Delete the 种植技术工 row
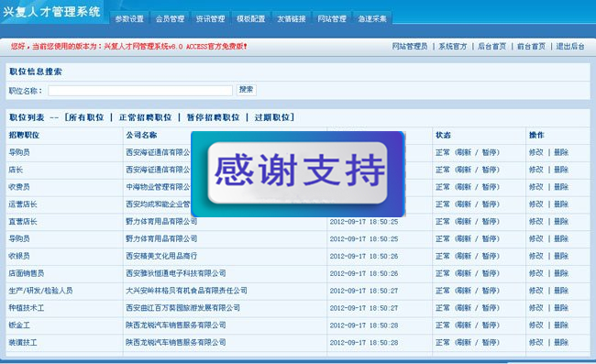 pos(561,308)
